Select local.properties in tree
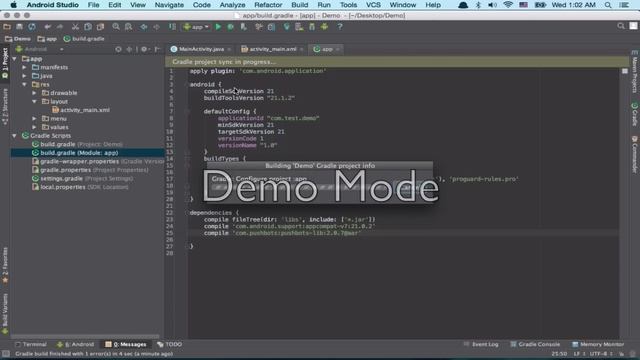640x360 pixels. click(x=80, y=187)
